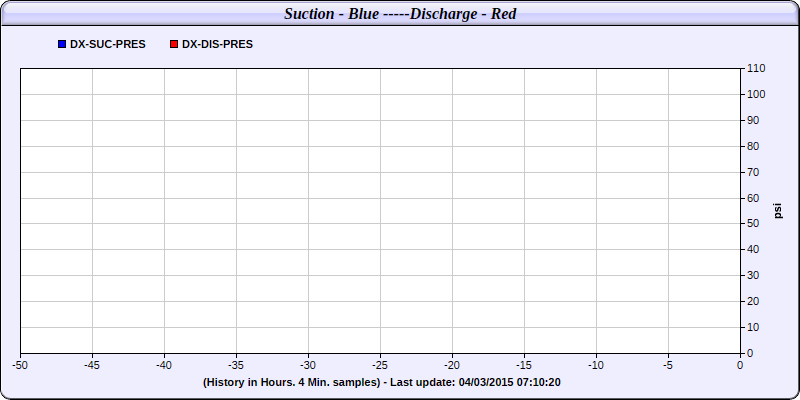Click the -50 hours x-axis label
The height and width of the screenshot is (400, 800).
pyautogui.click(x=20, y=365)
